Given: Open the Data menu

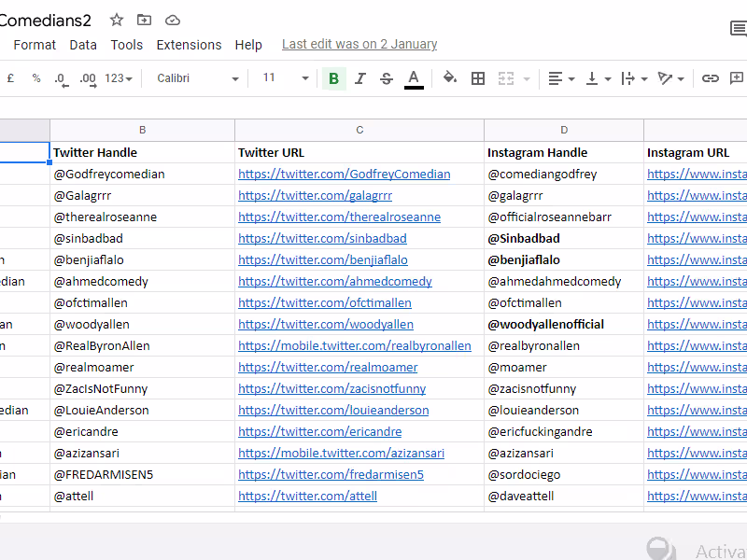Looking at the screenshot, I should point(83,44).
